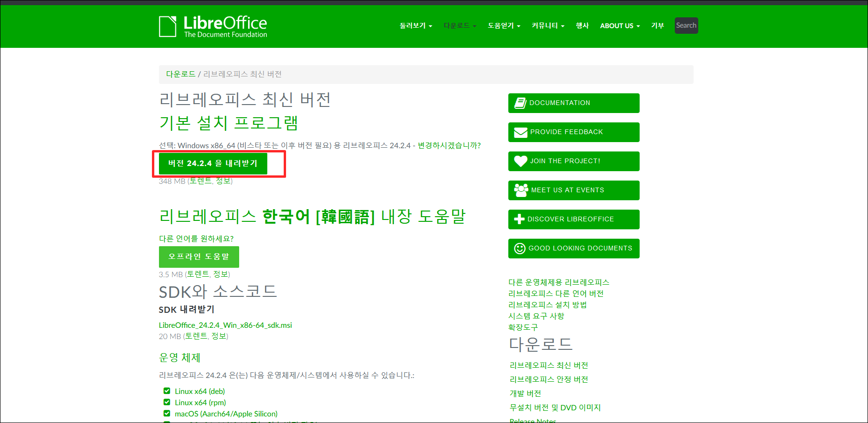Open the DISCOVER LIBREOFFICE button label

click(570, 219)
